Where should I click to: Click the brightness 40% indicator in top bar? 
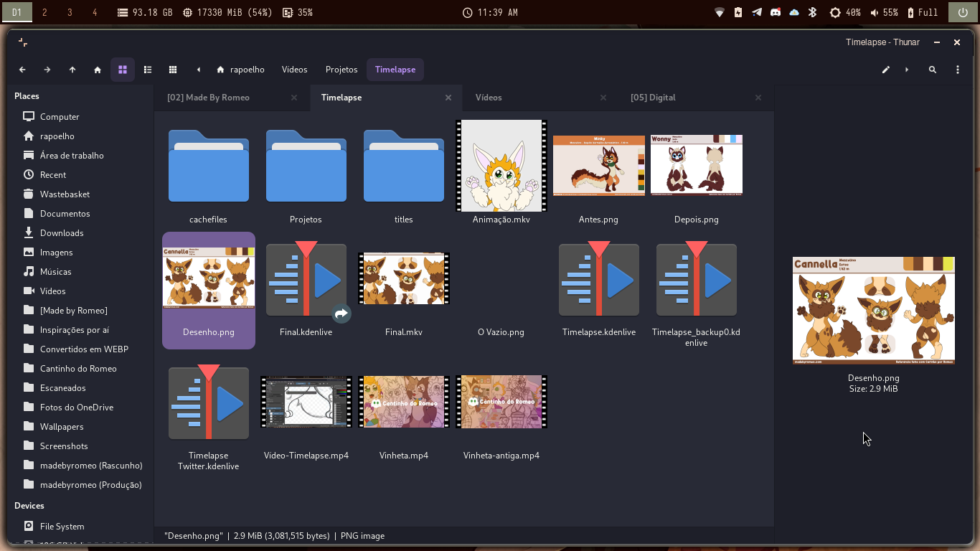[x=844, y=12]
